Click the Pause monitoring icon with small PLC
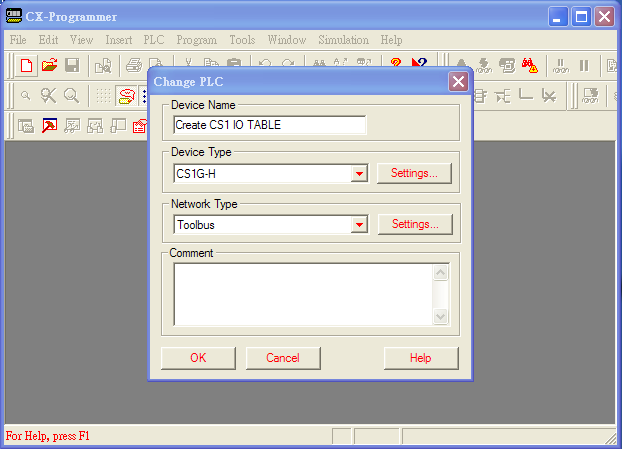Image resolution: width=622 pixels, height=449 pixels. tap(561, 65)
